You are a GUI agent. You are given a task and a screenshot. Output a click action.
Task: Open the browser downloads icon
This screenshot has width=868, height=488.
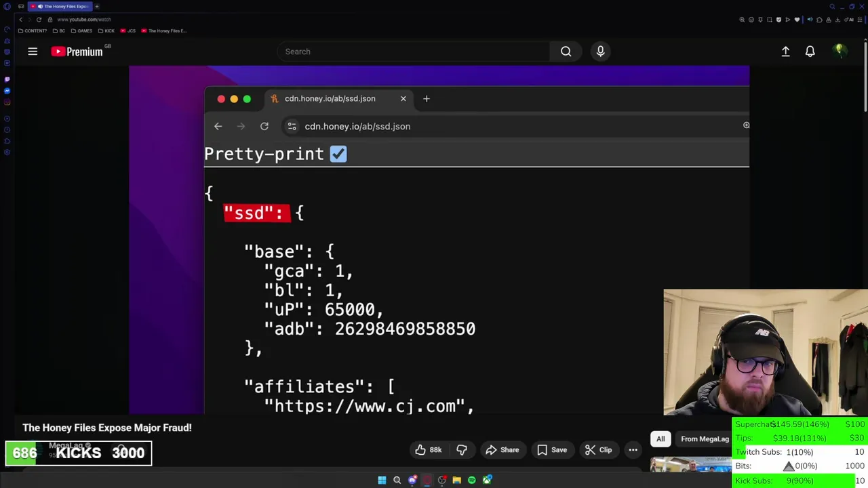point(837,20)
